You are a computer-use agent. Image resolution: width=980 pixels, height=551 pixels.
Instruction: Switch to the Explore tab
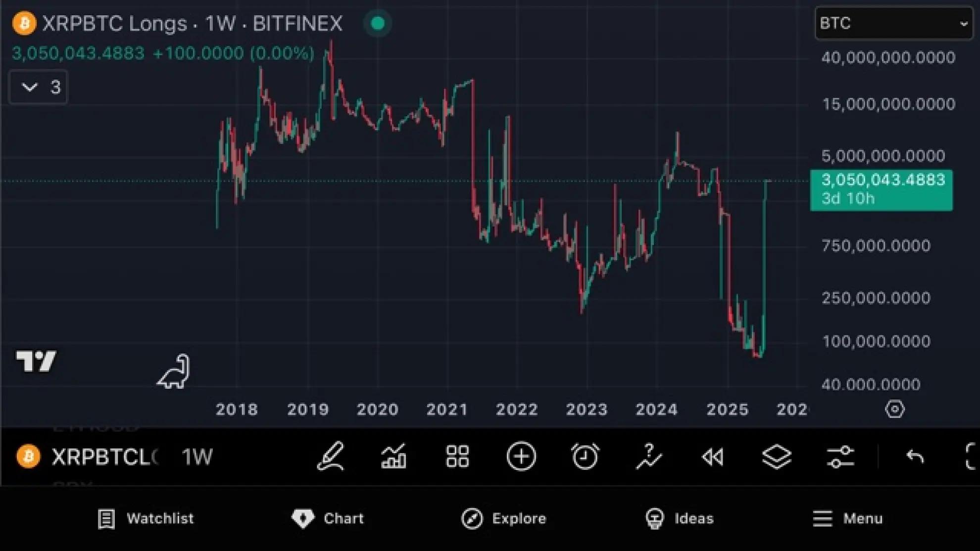[x=504, y=518]
